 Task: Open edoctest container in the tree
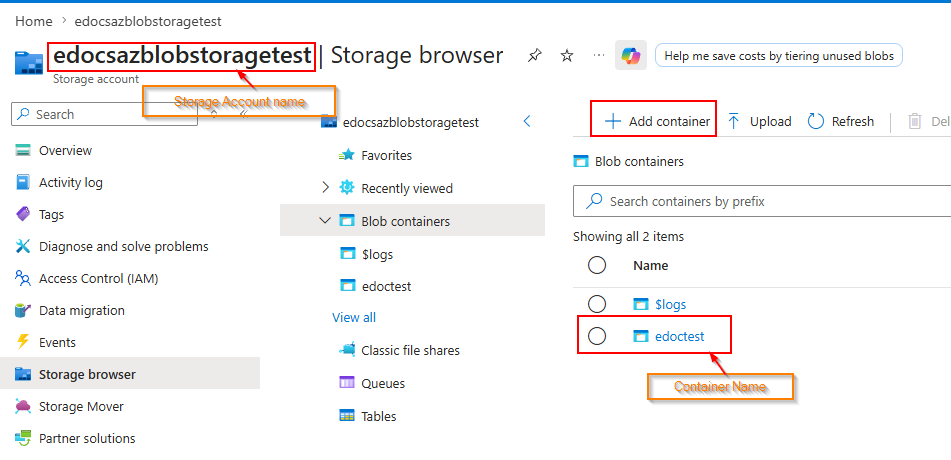click(386, 286)
